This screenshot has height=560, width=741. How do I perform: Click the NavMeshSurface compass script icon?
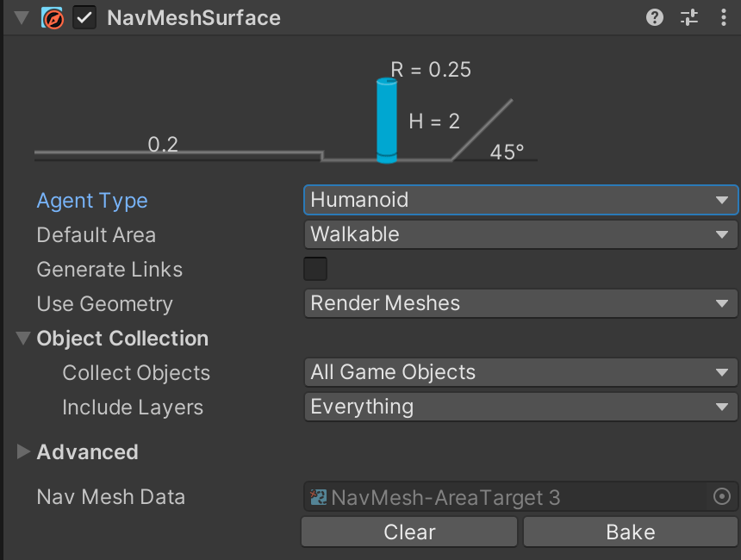(x=52, y=18)
